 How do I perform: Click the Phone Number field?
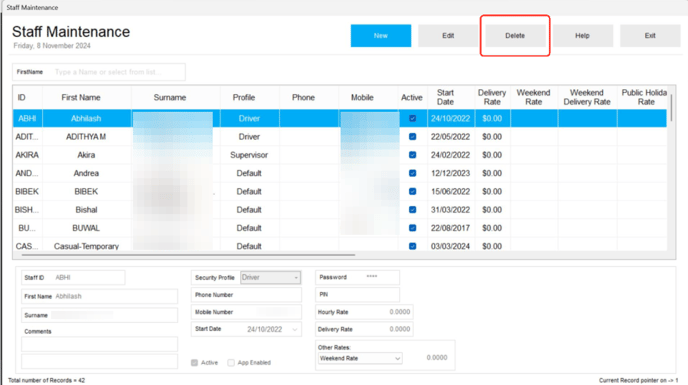coord(247,295)
